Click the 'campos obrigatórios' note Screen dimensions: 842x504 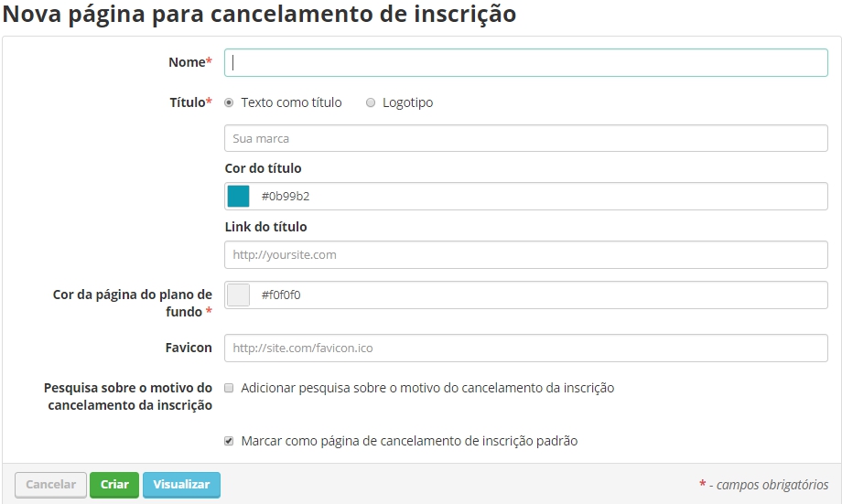[x=769, y=485]
